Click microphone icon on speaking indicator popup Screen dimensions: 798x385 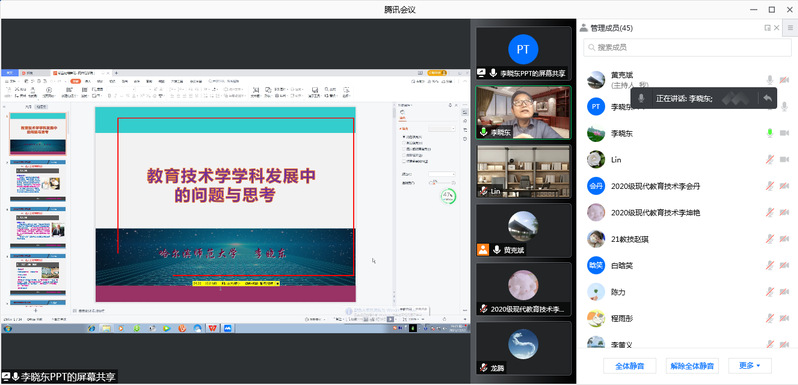tap(642, 98)
